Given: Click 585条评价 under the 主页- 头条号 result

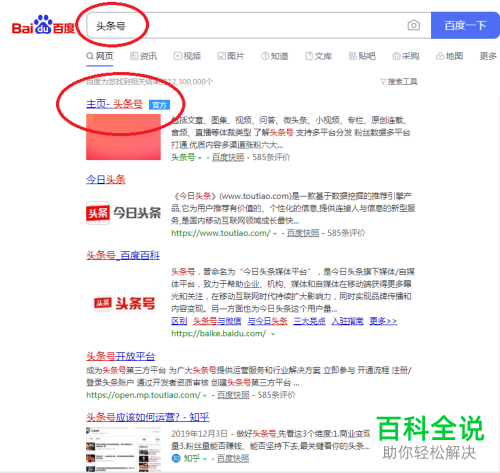Looking at the screenshot, I should coord(271,157).
